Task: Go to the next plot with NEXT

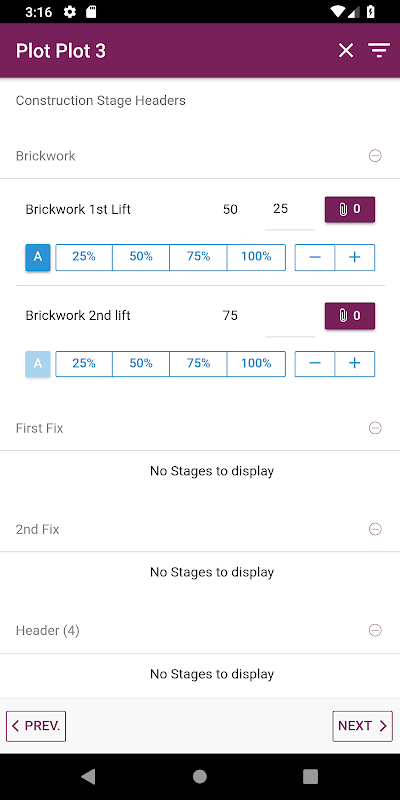Action: click(x=363, y=726)
